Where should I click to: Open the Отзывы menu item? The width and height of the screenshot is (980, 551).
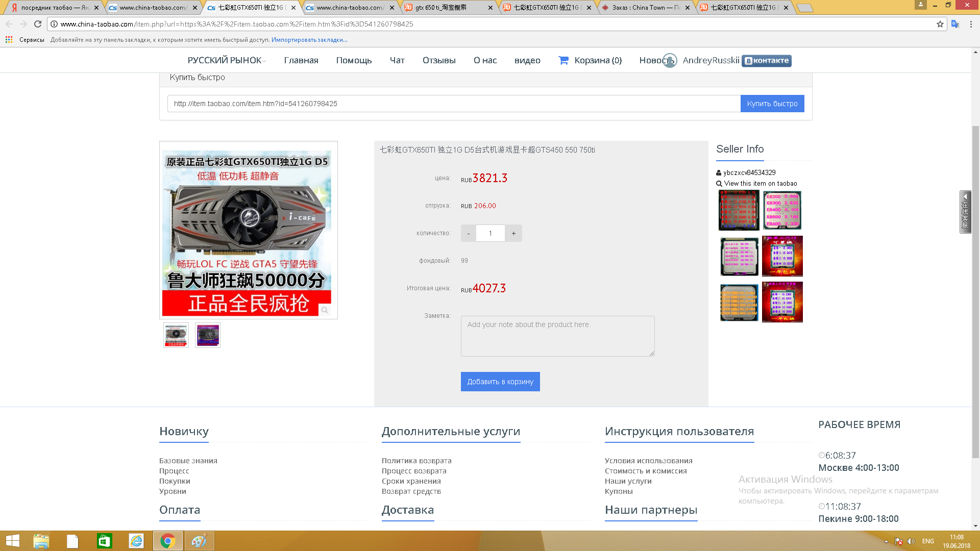[439, 60]
